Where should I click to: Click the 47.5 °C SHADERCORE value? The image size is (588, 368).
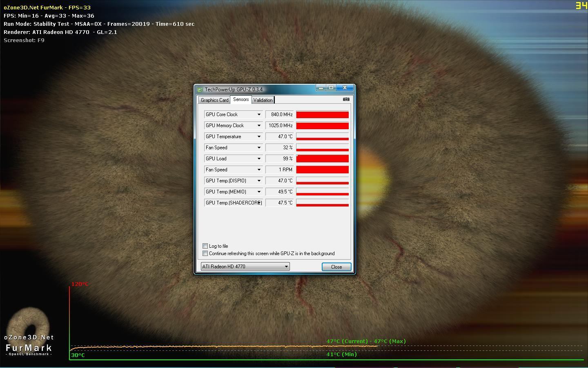280,203
